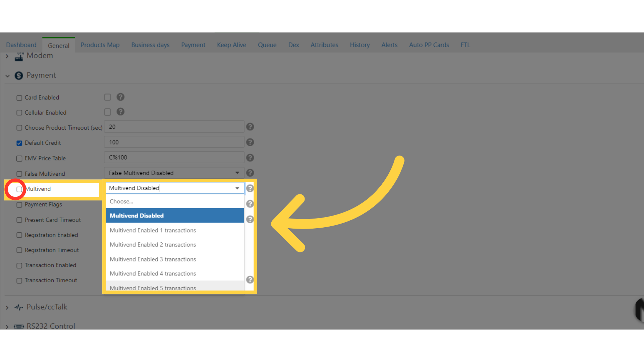Collapse the Payment section

point(7,76)
